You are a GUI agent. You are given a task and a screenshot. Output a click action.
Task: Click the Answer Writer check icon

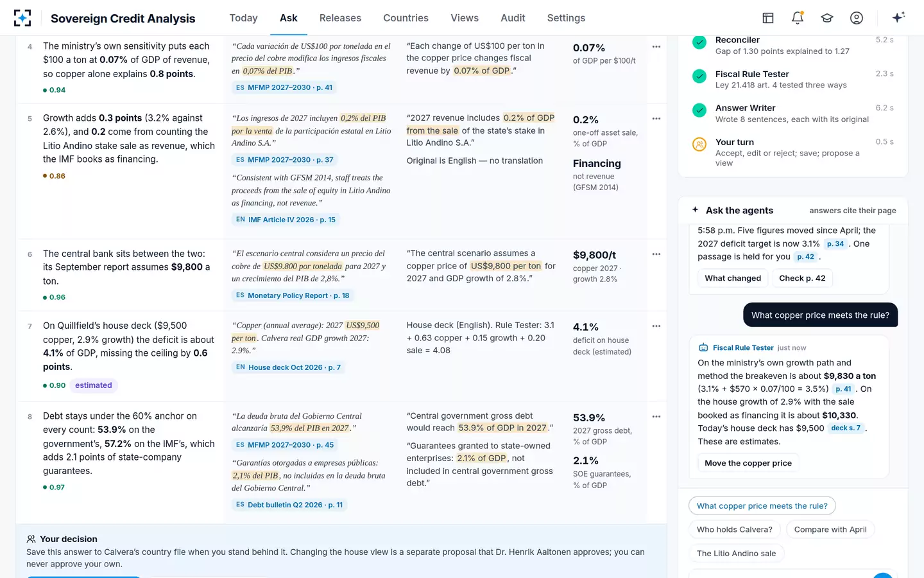(x=699, y=110)
